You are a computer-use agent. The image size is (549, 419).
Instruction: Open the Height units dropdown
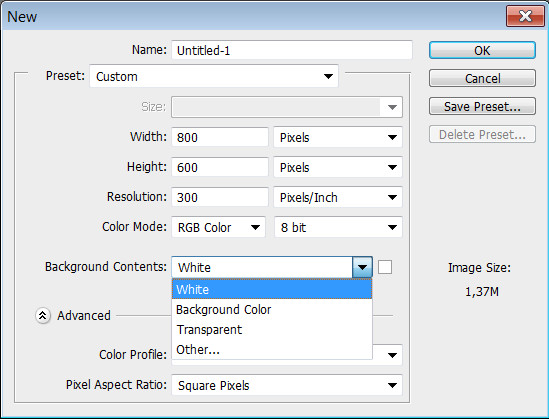pyautogui.click(x=338, y=167)
